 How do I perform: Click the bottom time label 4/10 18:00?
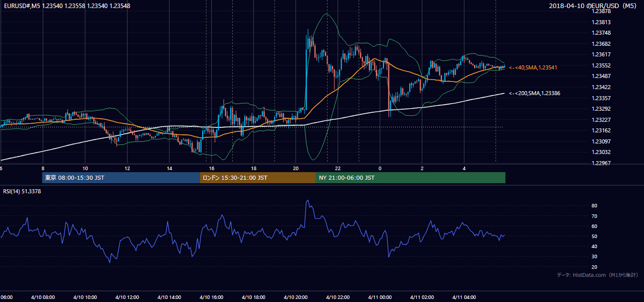coord(253,297)
